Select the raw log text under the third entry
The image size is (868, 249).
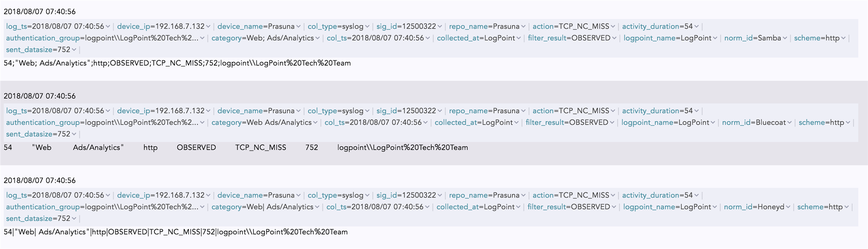pyautogui.click(x=175, y=232)
